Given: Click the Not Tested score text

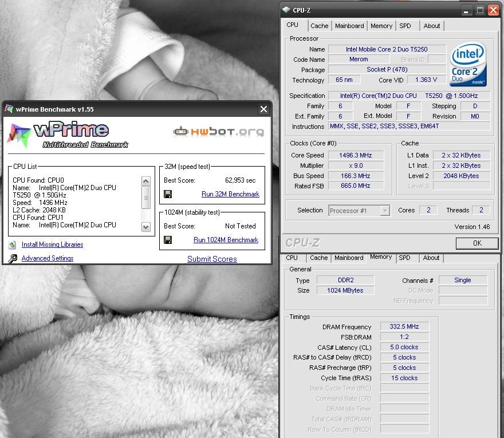Looking at the screenshot, I should click(x=241, y=226).
